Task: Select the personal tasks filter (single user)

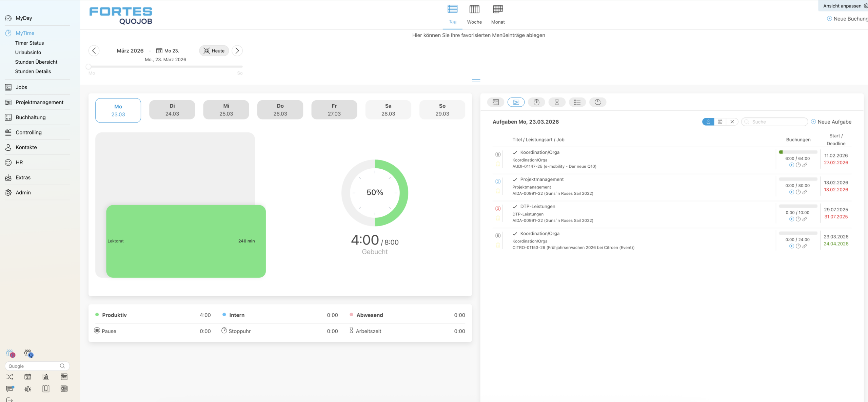Action: pos(708,122)
